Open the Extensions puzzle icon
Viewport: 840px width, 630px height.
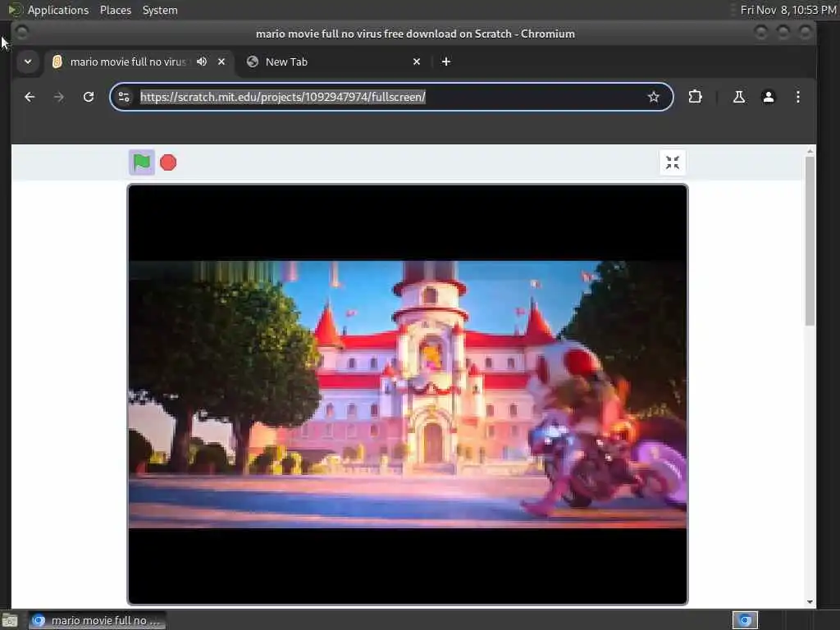click(x=695, y=97)
